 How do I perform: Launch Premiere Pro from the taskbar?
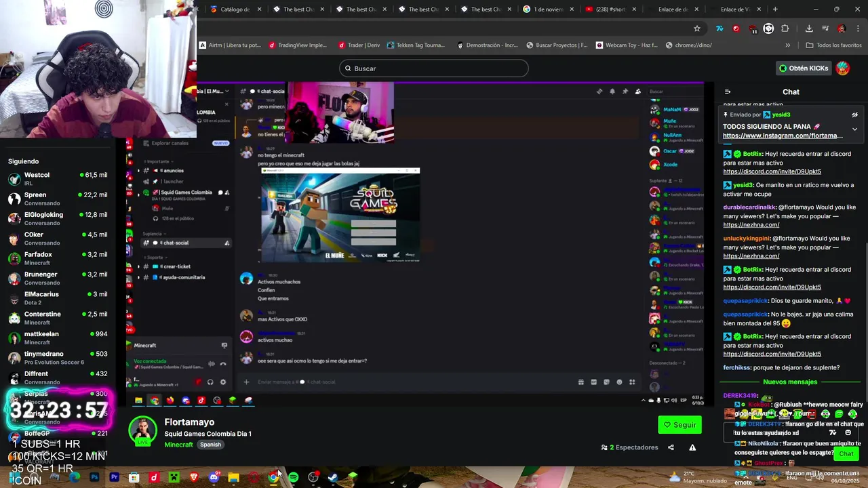point(114,478)
